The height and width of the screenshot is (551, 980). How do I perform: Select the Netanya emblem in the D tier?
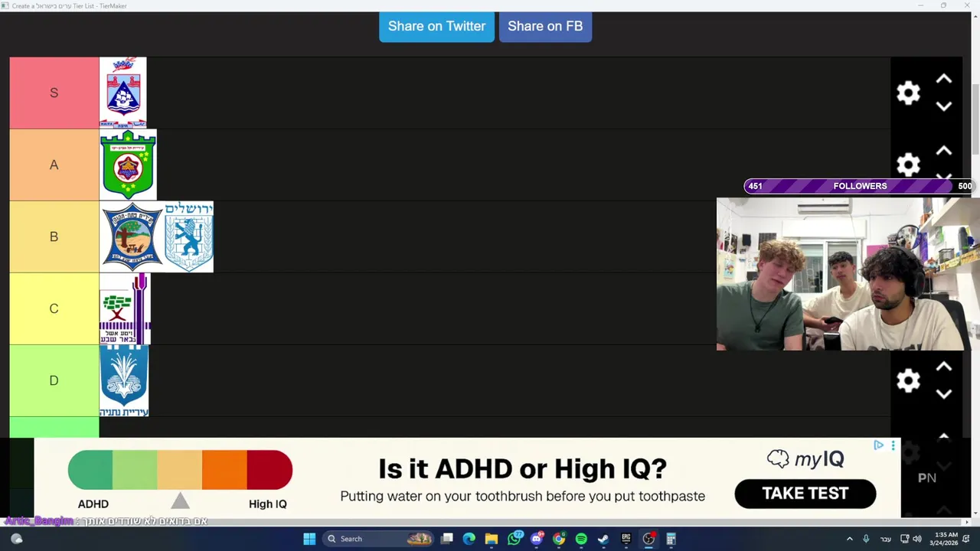tap(124, 380)
